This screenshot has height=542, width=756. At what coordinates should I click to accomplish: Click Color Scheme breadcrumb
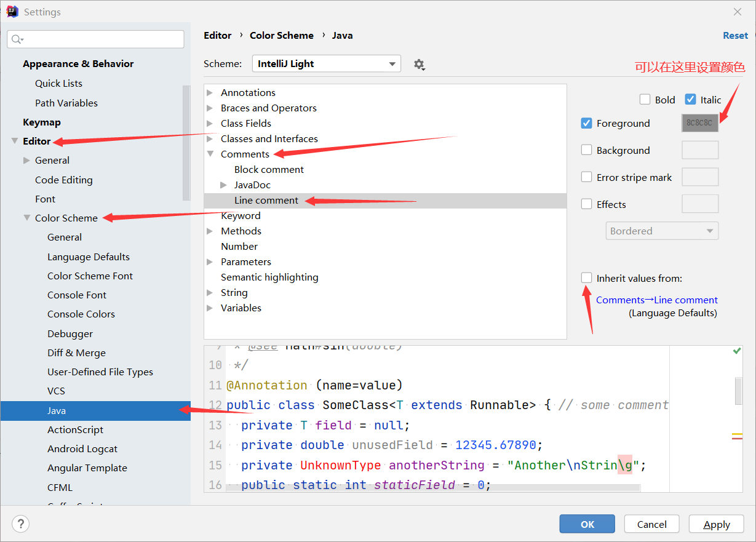282,35
